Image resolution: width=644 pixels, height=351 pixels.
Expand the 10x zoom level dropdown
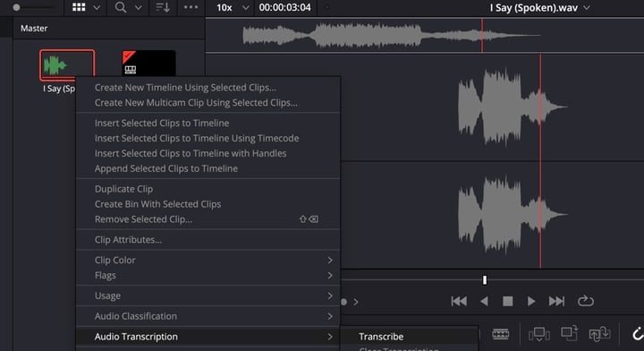coord(233,7)
